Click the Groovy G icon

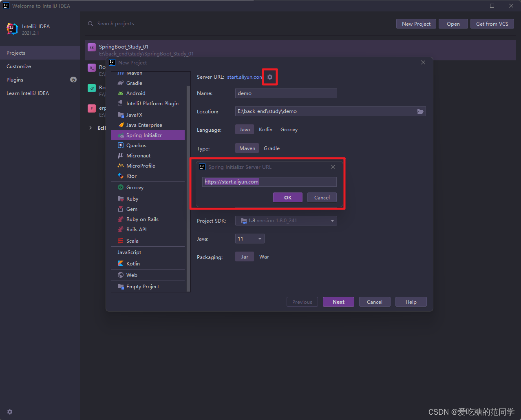click(121, 188)
